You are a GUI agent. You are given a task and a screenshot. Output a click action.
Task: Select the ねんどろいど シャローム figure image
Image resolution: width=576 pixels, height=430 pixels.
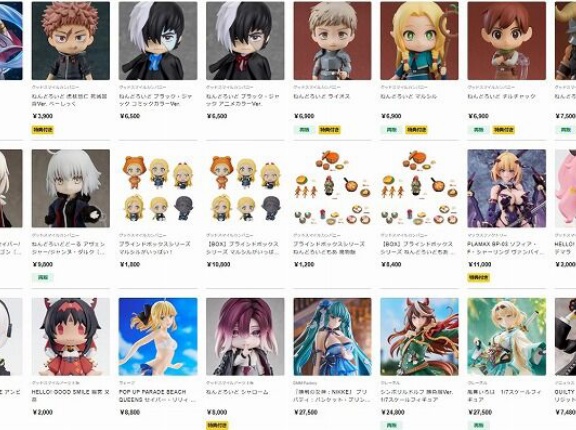(245, 337)
